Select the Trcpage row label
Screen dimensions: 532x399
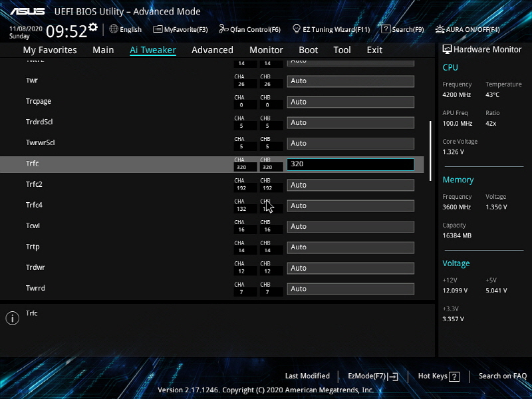pyautogui.click(x=39, y=102)
